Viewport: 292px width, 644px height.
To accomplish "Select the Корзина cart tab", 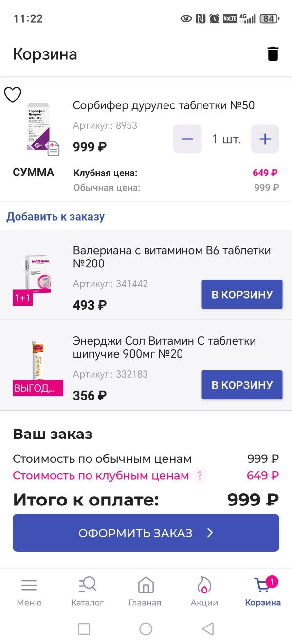I will [263, 592].
